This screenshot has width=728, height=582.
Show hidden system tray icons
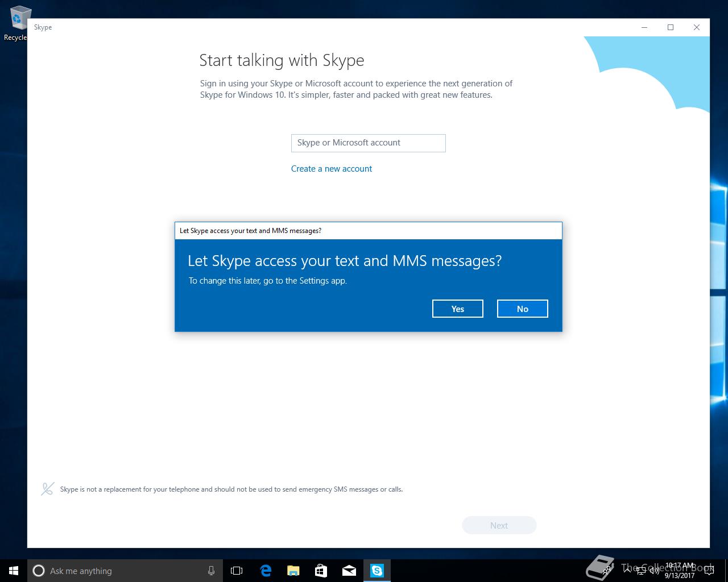coord(627,571)
